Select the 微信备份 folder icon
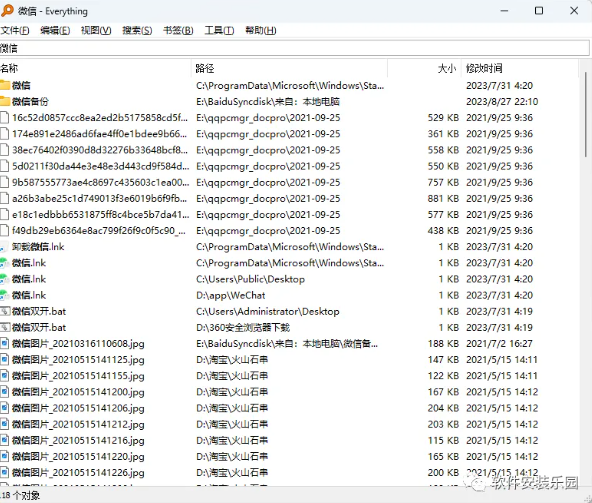The width and height of the screenshot is (592, 503). pos(5,101)
